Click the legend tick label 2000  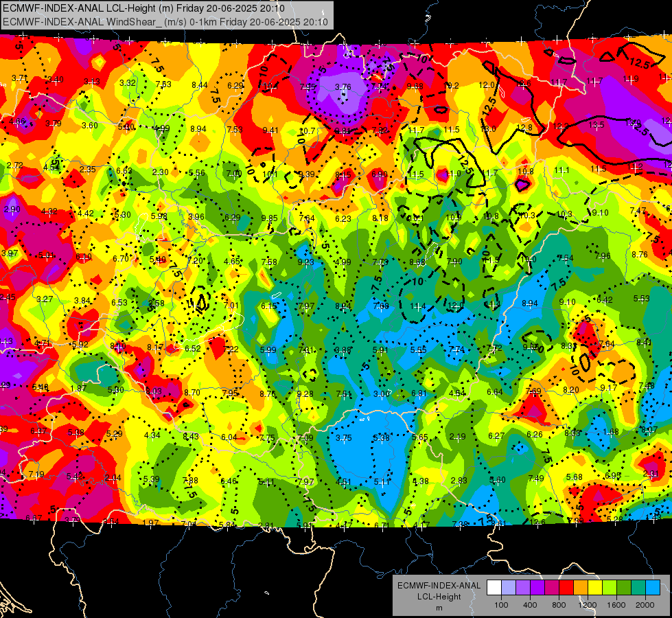pyautogui.click(x=645, y=605)
